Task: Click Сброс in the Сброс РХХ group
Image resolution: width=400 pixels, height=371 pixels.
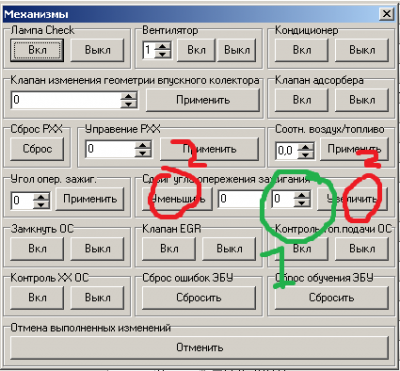Action: (x=37, y=149)
